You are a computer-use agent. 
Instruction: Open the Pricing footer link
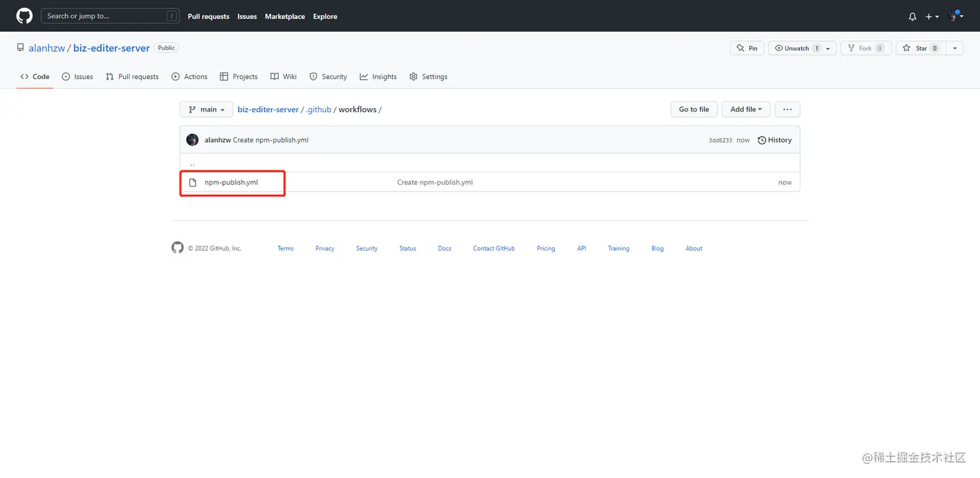pos(546,249)
